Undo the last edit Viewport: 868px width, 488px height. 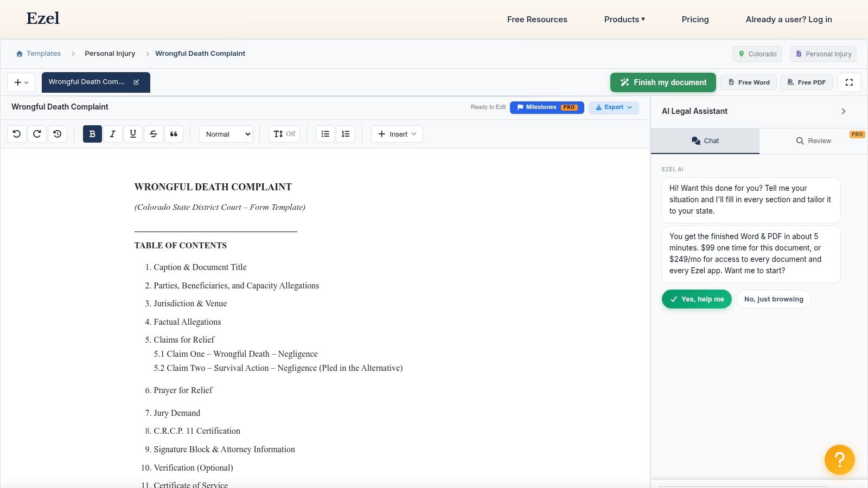click(17, 134)
